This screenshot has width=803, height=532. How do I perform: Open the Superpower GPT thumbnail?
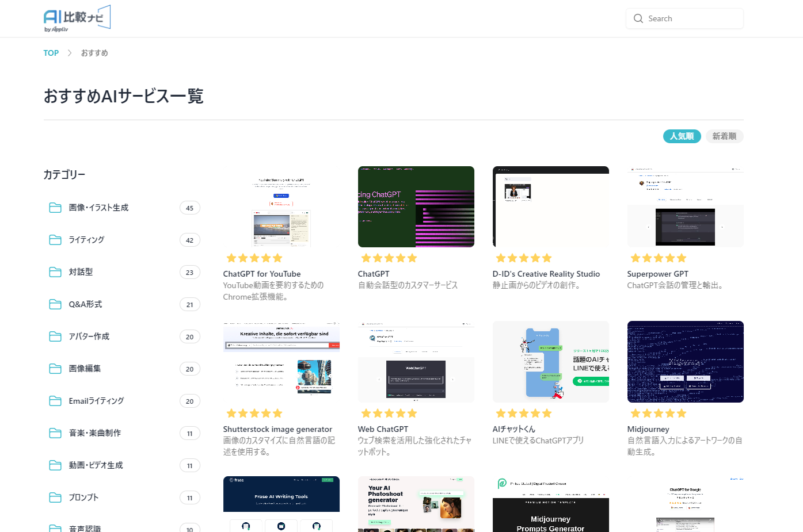686,207
